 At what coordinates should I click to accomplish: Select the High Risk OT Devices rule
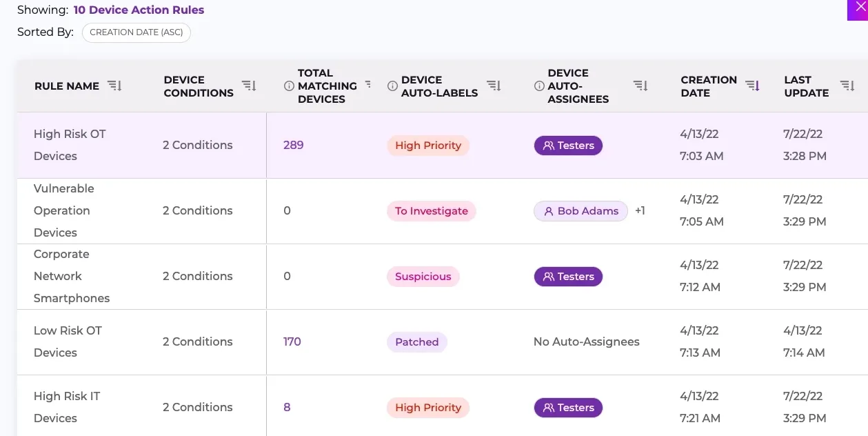point(70,145)
